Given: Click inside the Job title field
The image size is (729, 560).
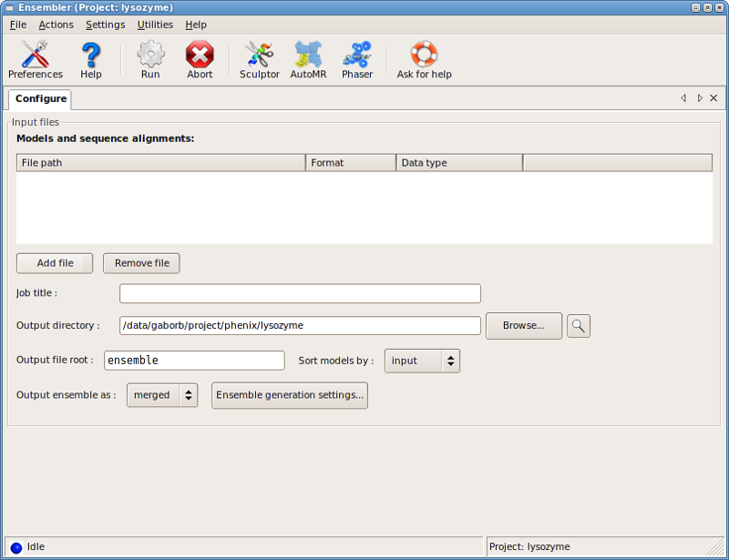Looking at the screenshot, I should pos(299,293).
